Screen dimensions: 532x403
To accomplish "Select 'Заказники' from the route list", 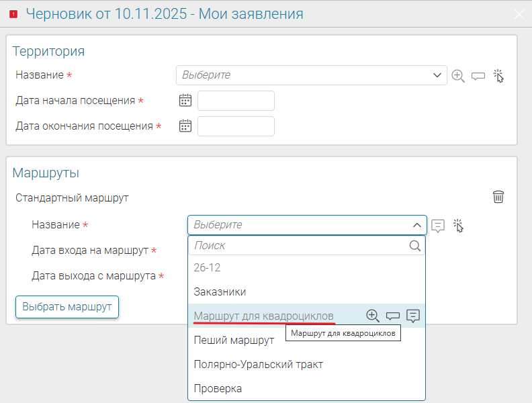I will tap(220, 292).
